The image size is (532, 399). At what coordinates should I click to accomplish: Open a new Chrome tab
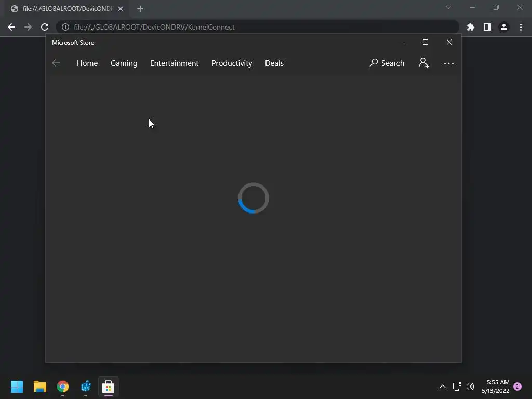140,9
